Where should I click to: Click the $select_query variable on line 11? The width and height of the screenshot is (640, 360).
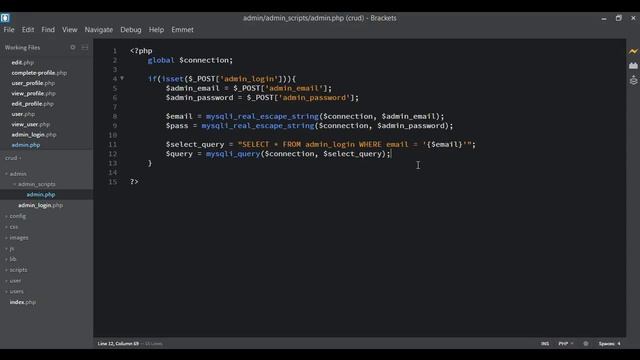coord(195,144)
